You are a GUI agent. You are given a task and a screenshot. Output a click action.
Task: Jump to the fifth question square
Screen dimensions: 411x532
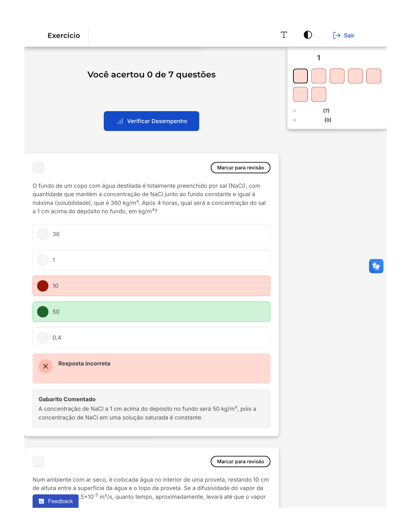tap(374, 76)
